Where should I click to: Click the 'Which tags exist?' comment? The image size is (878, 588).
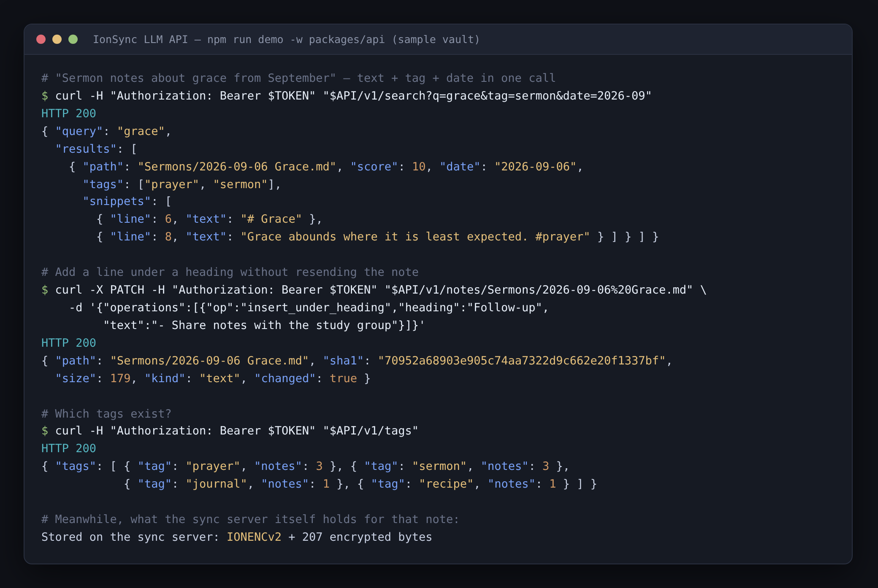click(x=106, y=414)
